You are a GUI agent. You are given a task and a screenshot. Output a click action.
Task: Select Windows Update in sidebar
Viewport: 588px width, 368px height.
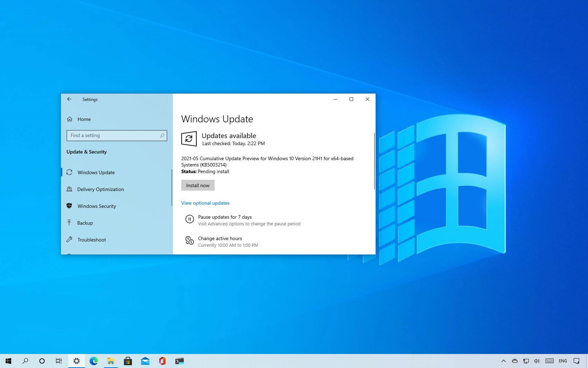(x=96, y=172)
